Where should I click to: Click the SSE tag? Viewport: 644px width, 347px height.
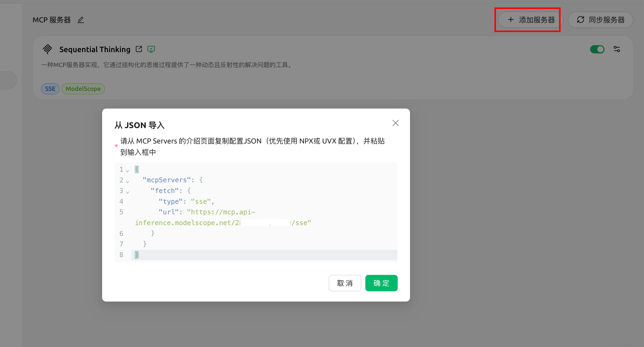(x=50, y=89)
